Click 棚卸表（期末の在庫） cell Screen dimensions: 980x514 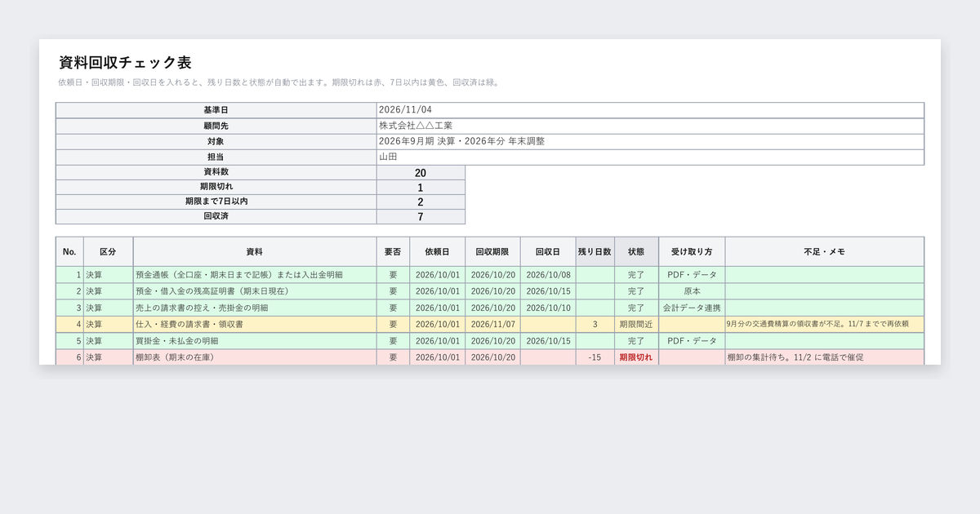[x=255, y=357]
